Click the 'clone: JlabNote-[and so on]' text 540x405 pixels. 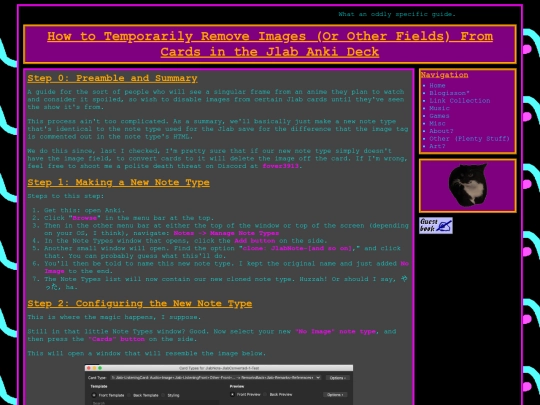[x=297, y=248]
